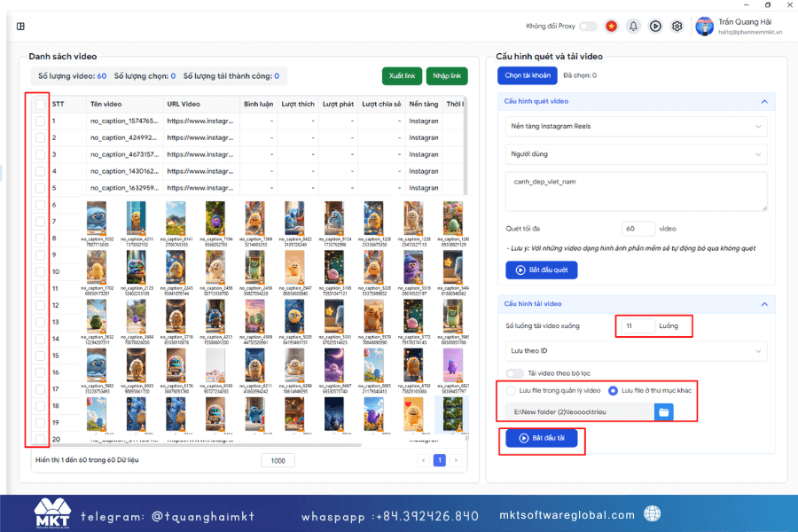
Task: Open the play tutorial icon in header
Action: [655, 26]
